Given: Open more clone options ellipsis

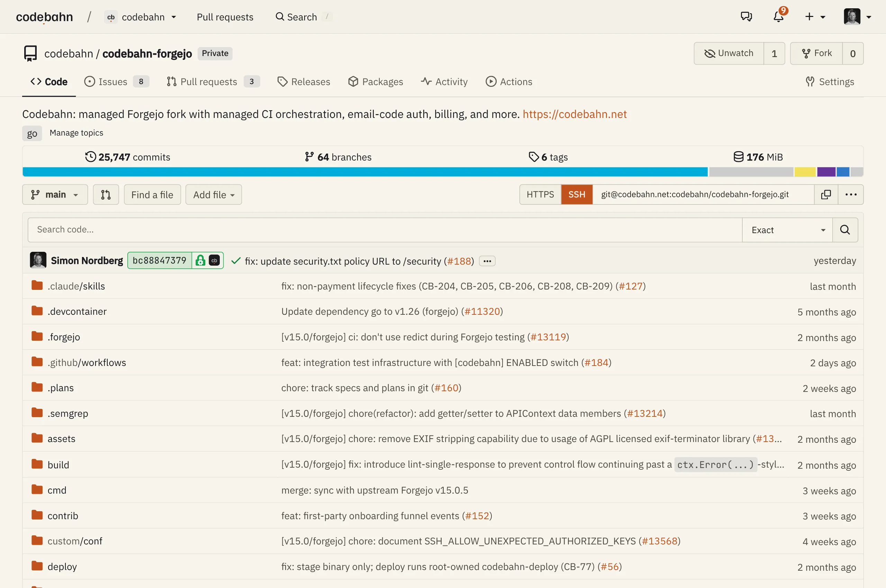Looking at the screenshot, I should [851, 194].
